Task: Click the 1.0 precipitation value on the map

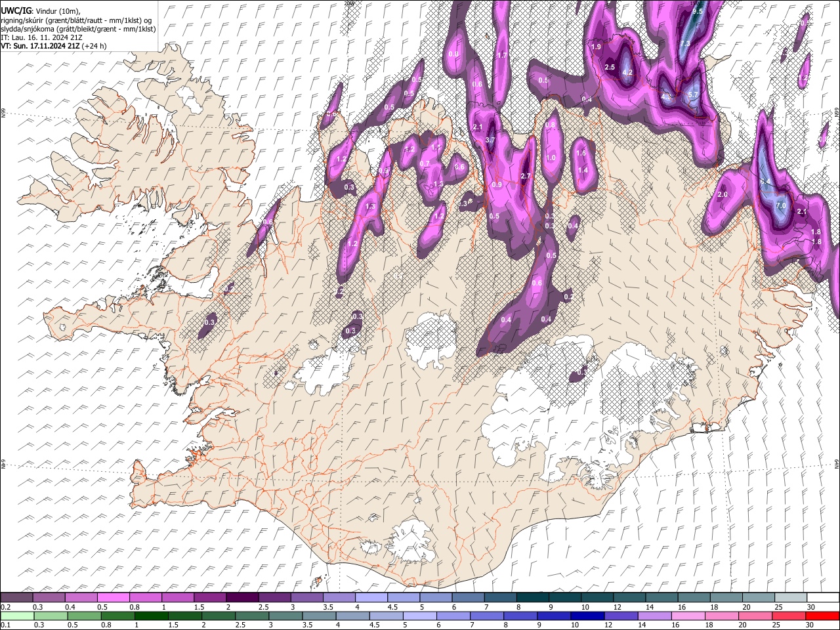Action: (551, 158)
